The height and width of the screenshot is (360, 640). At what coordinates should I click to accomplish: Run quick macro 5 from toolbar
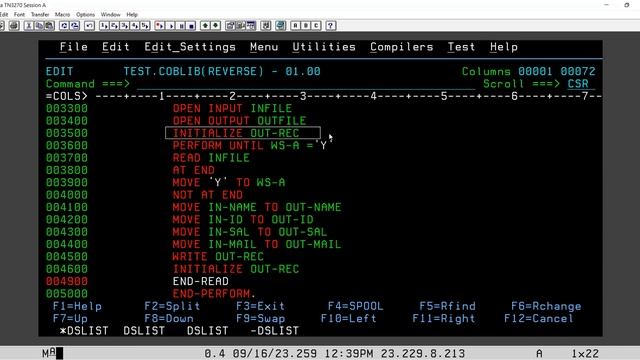145,26
